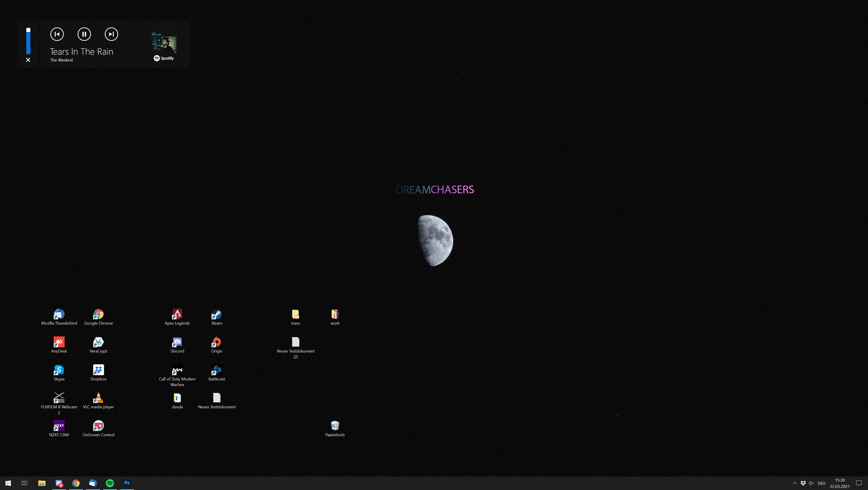Image resolution: width=868 pixels, height=490 pixels.
Task: Click the NZXT CAM desktop icon
Action: click(x=59, y=426)
